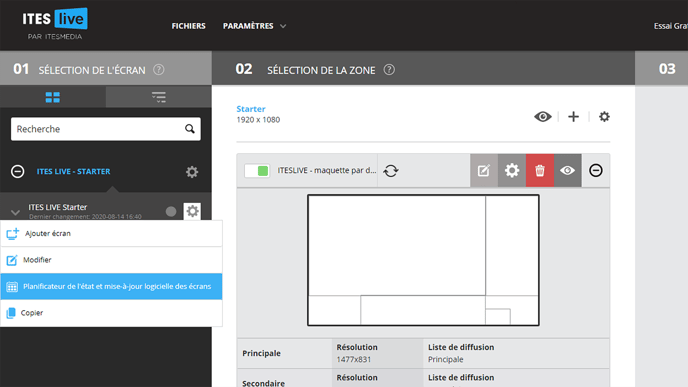Open the FICHIERS menu
Viewport: 688px width, 387px height.
coord(188,26)
